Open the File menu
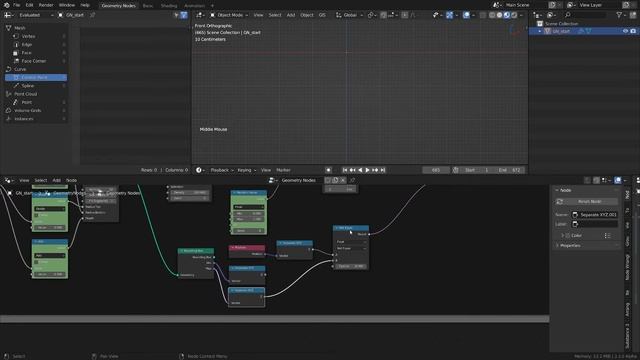This screenshot has height=360, width=640. pyautogui.click(x=17, y=5)
